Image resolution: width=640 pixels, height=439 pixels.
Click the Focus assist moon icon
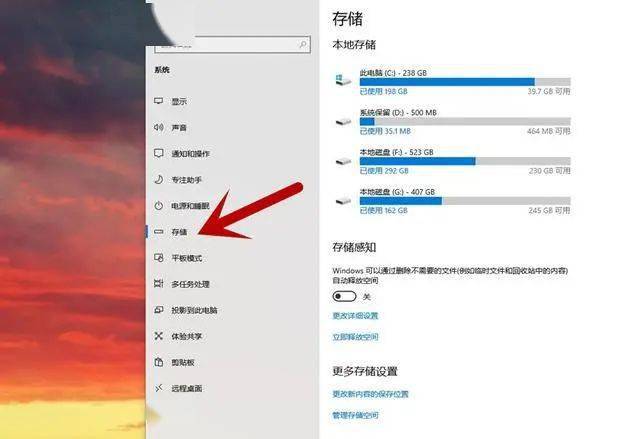tap(159, 180)
